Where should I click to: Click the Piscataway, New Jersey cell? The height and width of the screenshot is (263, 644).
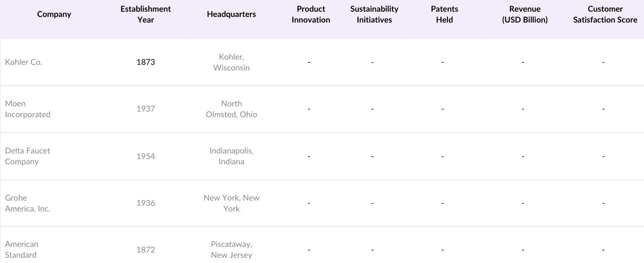tap(231, 249)
